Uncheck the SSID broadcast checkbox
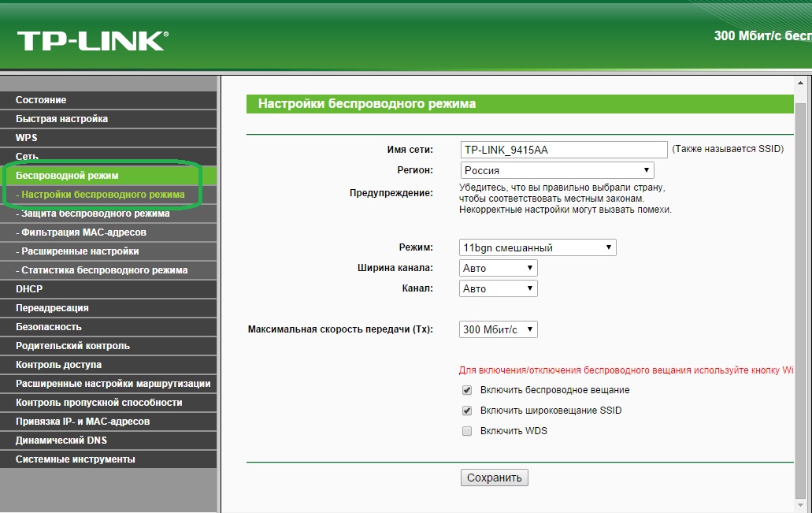 click(x=467, y=411)
